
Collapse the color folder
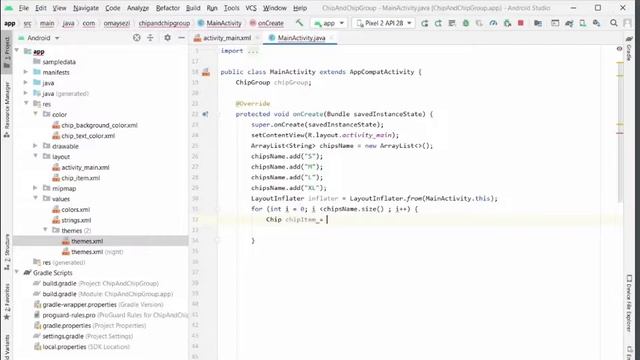[x=36, y=114]
